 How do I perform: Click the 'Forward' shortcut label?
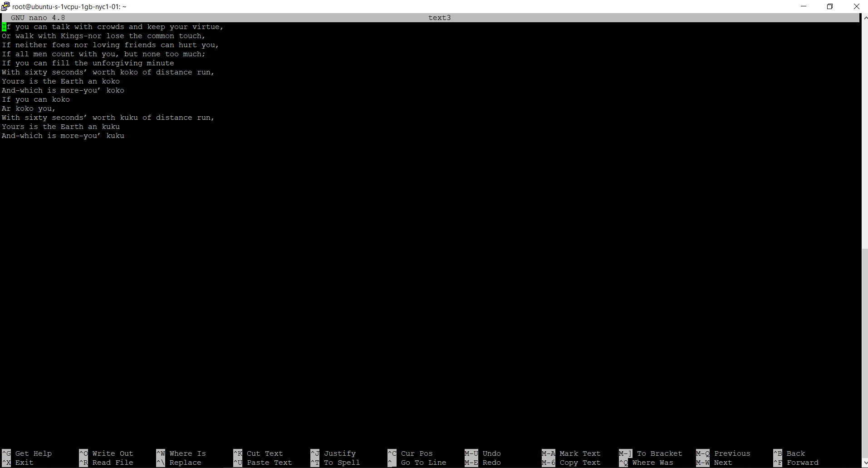(803, 463)
